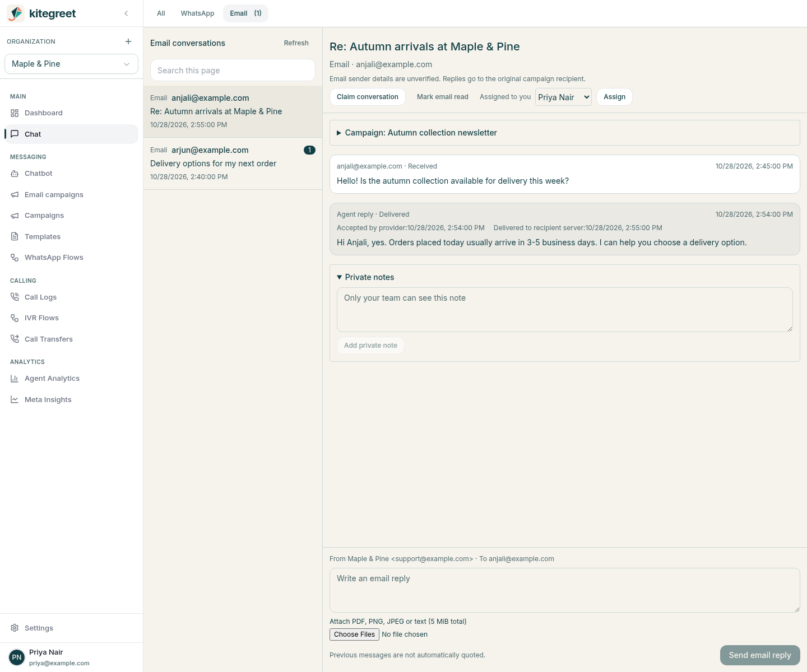This screenshot has height=672, width=807.
Task: Click the IVR Flows workflow icon
Action: tap(15, 318)
